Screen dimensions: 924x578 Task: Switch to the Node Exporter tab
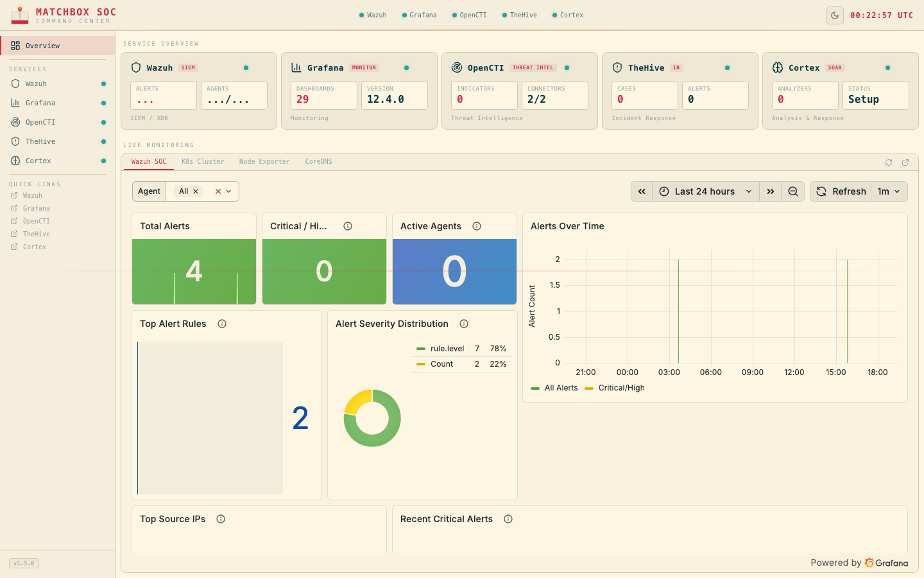click(x=264, y=162)
